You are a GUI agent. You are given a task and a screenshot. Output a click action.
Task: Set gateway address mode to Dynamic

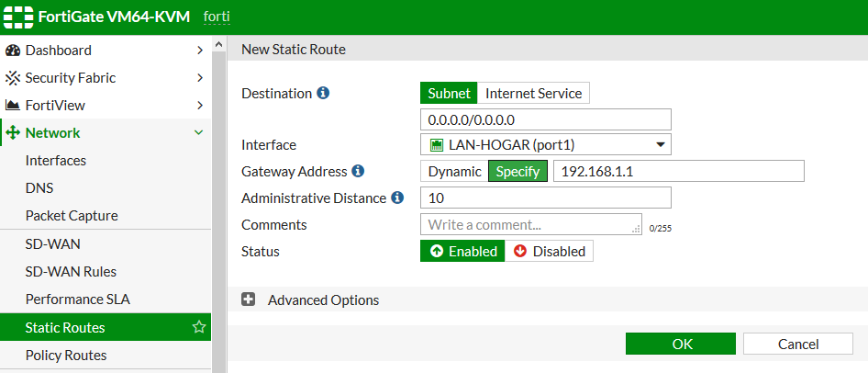coord(454,171)
